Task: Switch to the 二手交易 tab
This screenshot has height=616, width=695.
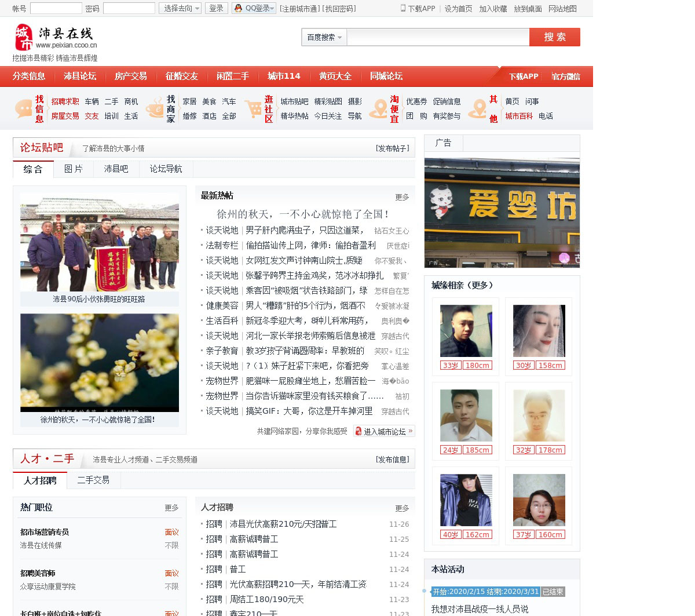Action: coord(94,480)
